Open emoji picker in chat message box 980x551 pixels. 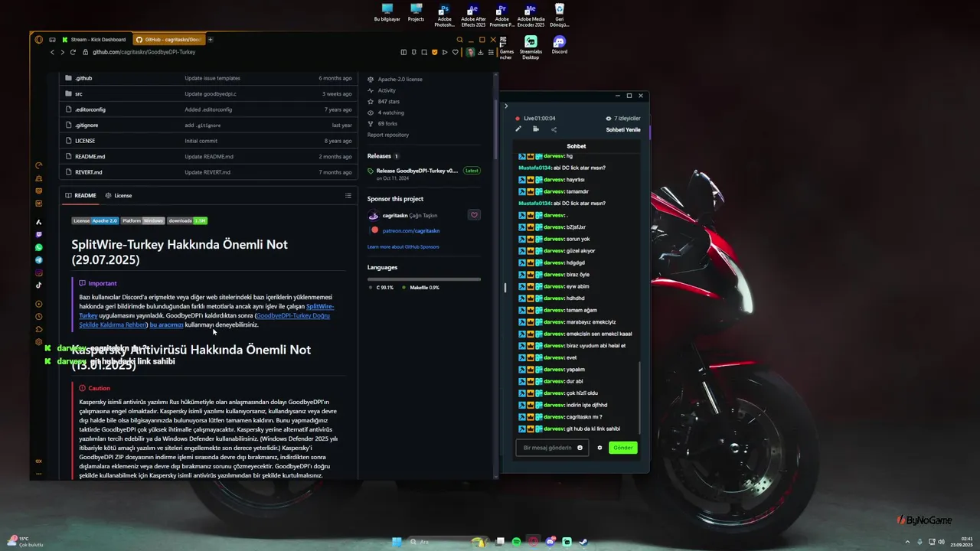[x=580, y=448]
